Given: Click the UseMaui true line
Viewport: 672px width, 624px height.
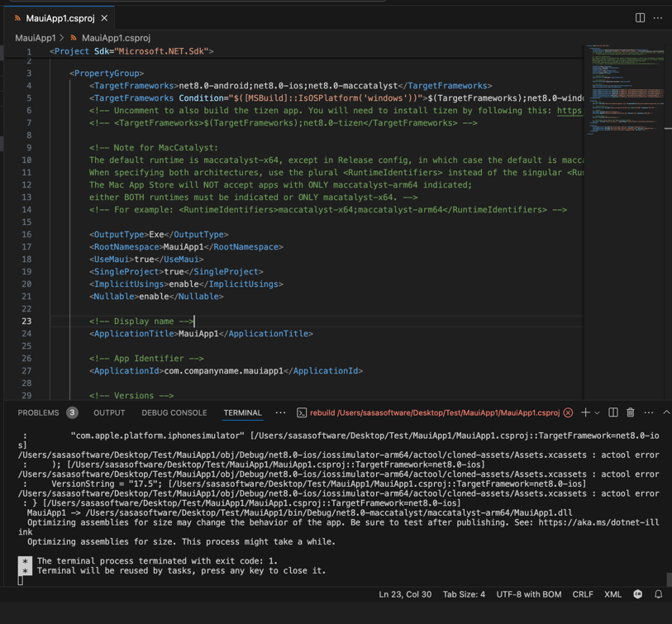Looking at the screenshot, I should click(146, 260).
